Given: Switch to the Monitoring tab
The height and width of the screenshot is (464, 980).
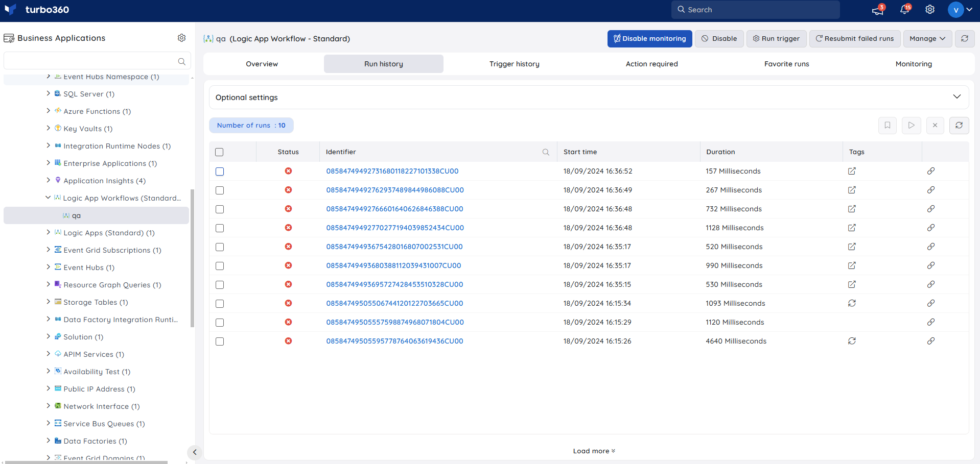Looking at the screenshot, I should coord(914,64).
